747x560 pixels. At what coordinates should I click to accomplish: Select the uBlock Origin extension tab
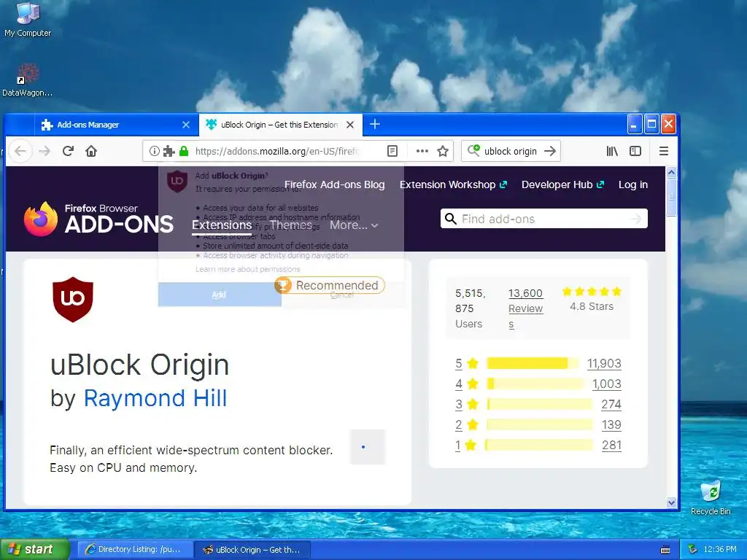point(281,125)
